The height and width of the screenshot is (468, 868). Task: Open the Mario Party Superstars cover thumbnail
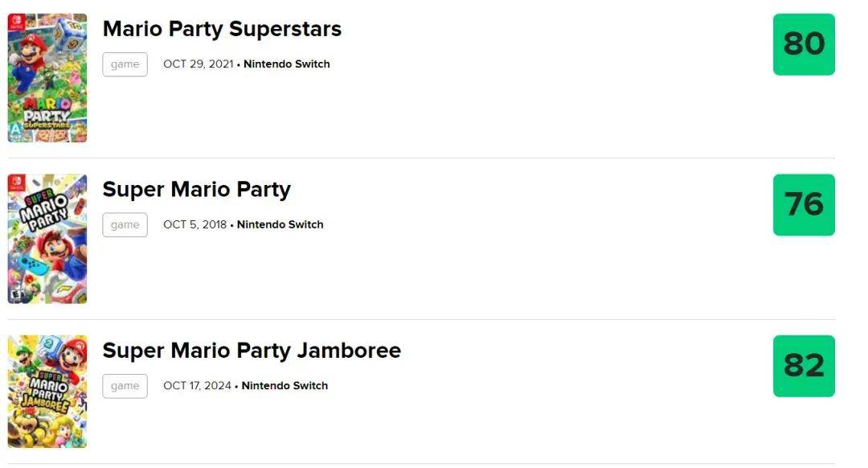click(47, 78)
